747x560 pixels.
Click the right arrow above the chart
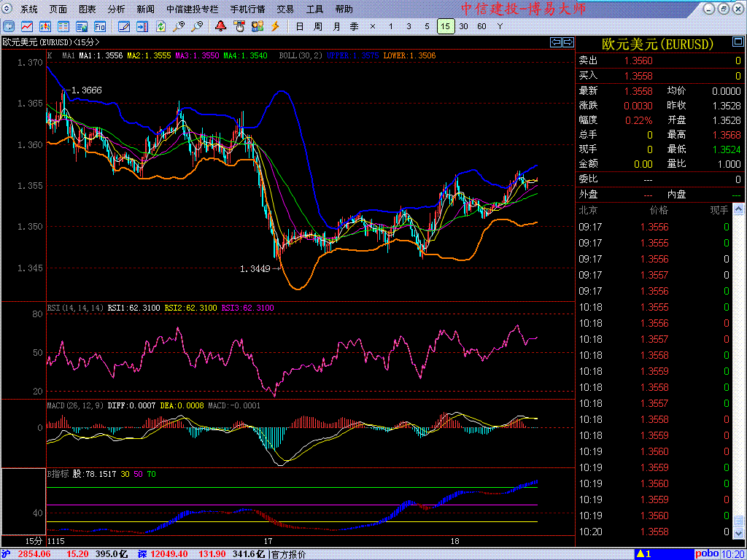pyautogui.click(x=566, y=42)
